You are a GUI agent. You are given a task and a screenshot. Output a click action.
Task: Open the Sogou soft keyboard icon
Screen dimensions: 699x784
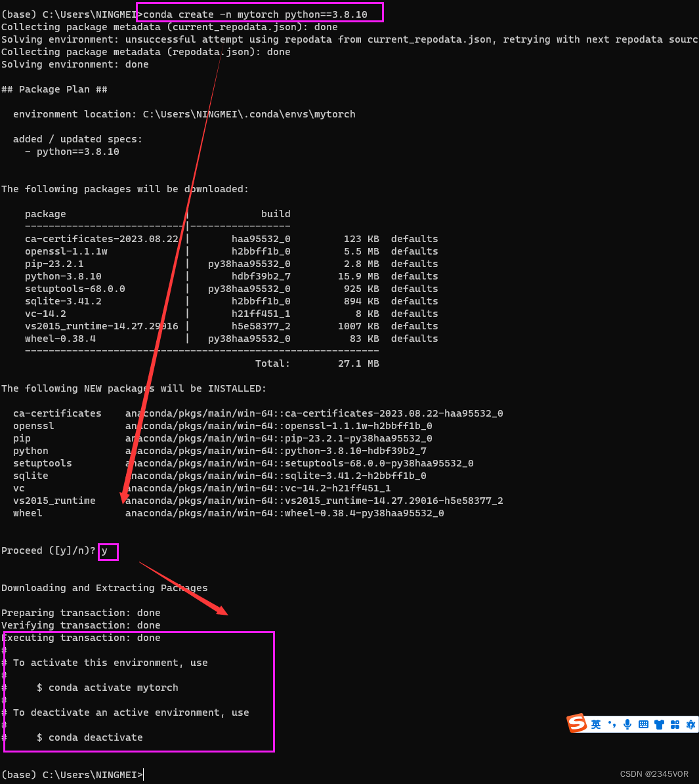point(644,724)
